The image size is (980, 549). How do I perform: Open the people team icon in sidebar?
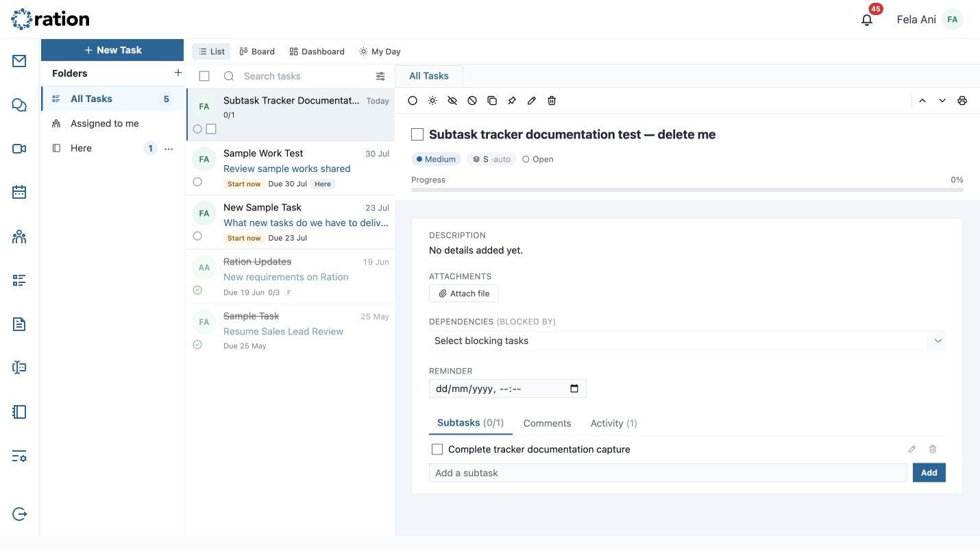tap(19, 237)
